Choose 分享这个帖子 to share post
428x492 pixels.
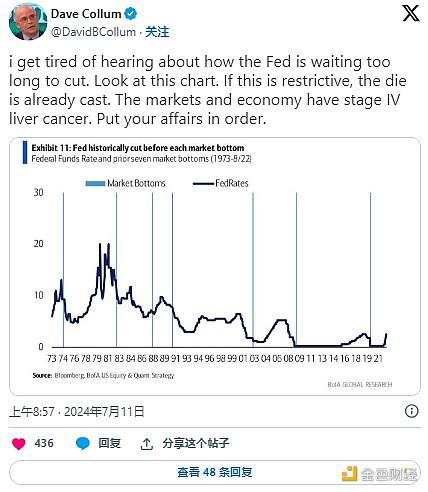196,443
